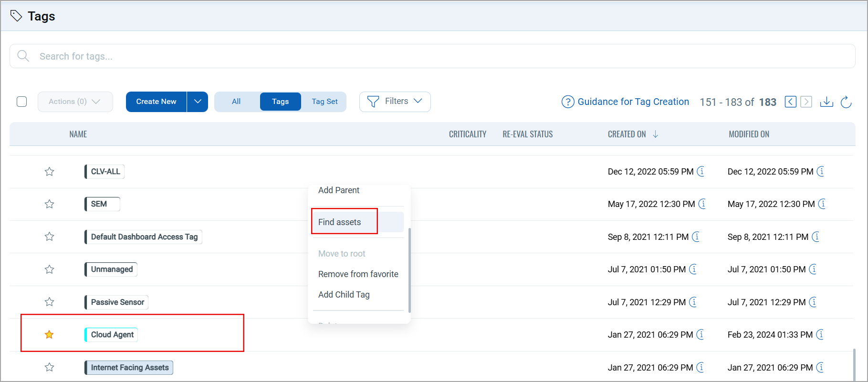This screenshot has height=382, width=868.
Task: Expand the Create New dropdown arrow
Action: (x=198, y=102)
